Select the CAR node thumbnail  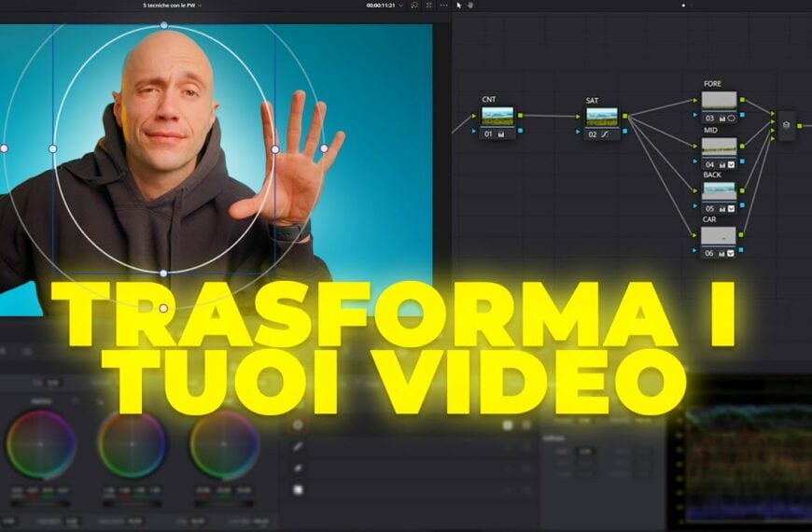(x=719, y=236)
